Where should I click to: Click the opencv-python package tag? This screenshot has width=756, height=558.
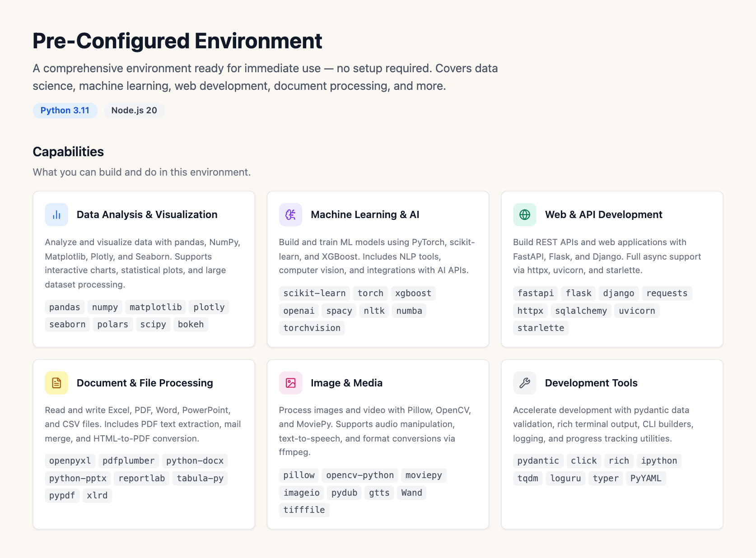(x=360, y=475)
